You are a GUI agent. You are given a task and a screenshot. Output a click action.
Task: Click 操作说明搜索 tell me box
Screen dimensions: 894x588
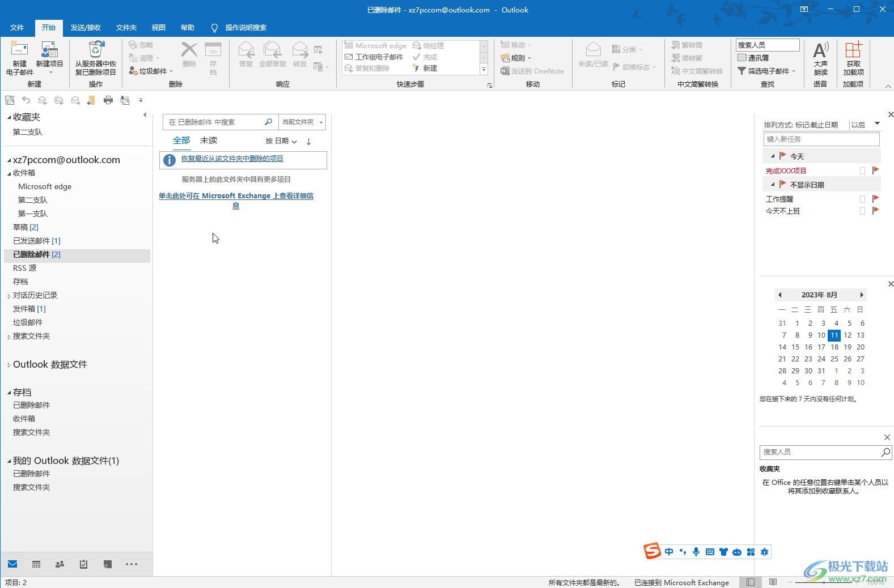point(238,28)
